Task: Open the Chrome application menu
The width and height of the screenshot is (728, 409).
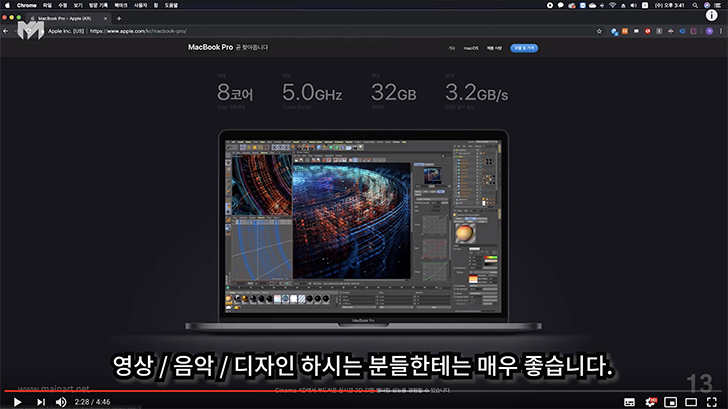Action: point(26,5)
